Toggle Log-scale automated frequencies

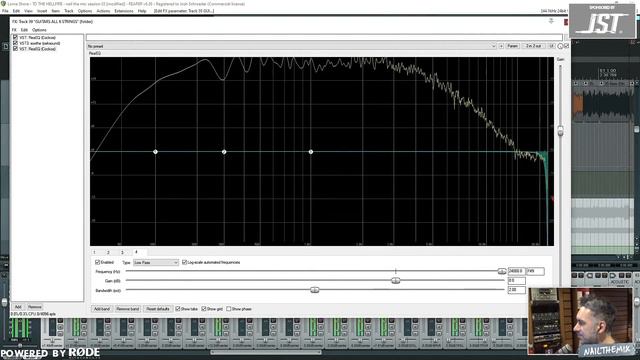click(x=184, y=262)
